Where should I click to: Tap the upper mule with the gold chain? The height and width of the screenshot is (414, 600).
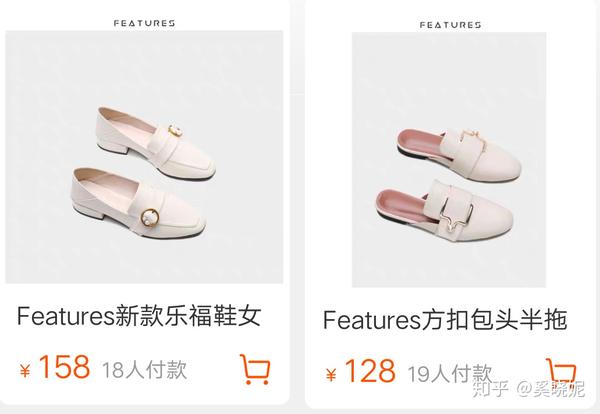[x=458, y=153]
